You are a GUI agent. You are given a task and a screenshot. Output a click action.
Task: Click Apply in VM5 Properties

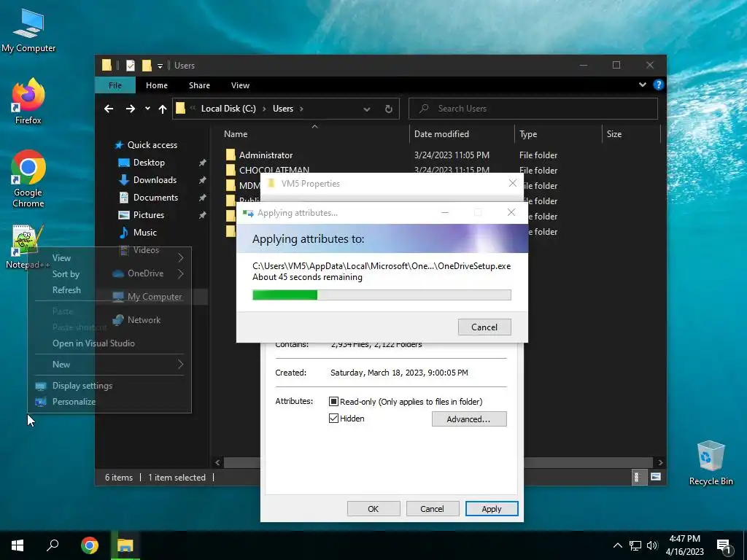[492, 508]
